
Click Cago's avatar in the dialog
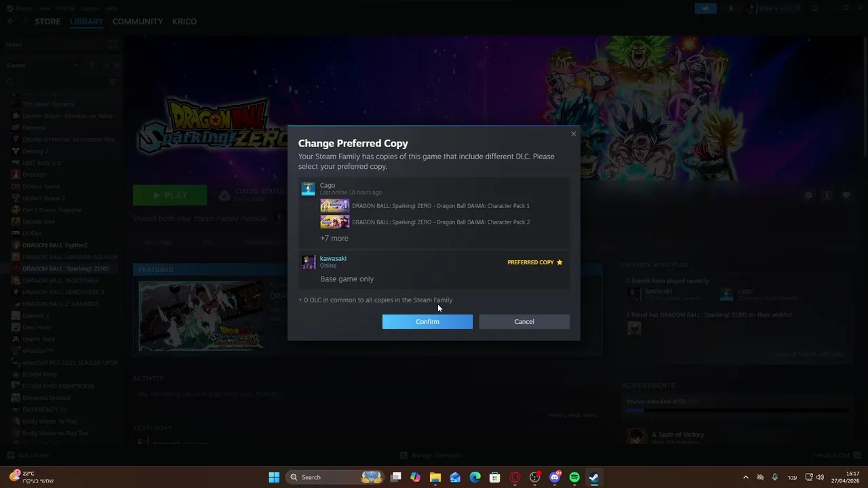click(x=309, y=188)
